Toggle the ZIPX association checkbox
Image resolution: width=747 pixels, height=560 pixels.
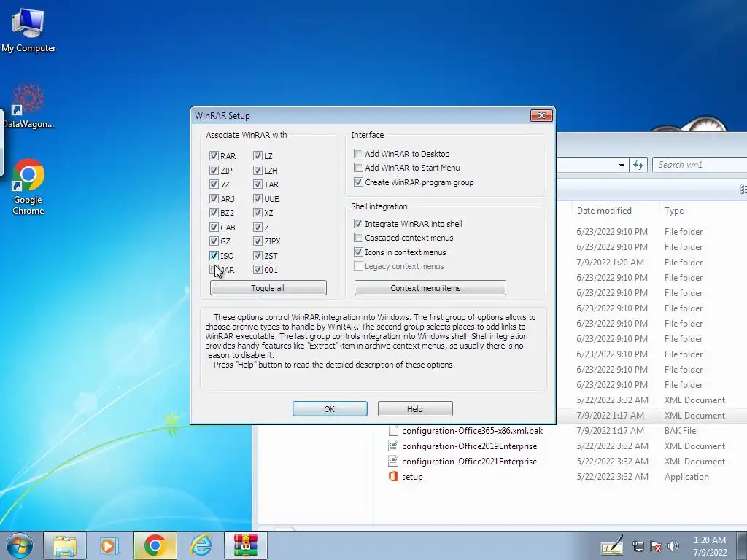(258, 241)
